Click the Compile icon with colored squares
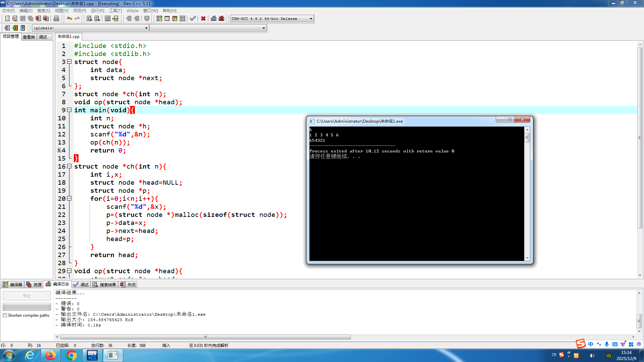 click(x=159, y=18)
